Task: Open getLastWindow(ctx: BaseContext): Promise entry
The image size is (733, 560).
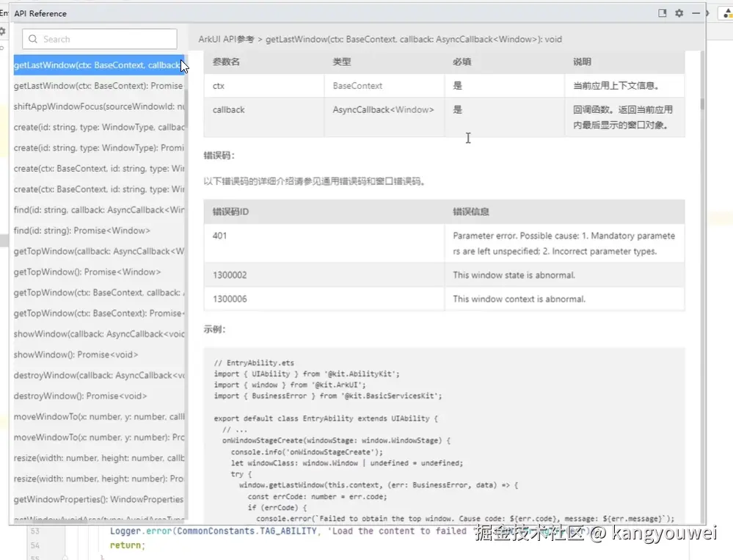Action: (x=98, y=86)
